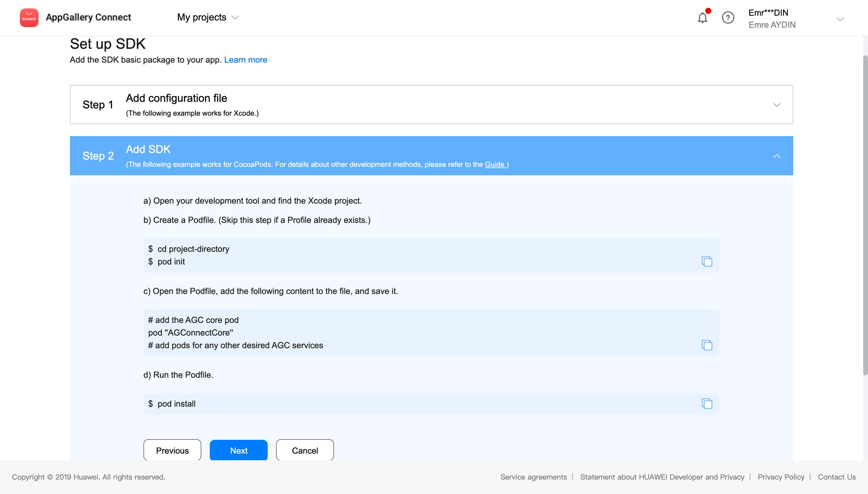Click the Cancel button
Image resolution: width=868 pixels, height=494 pixels.
pos(304,450)
